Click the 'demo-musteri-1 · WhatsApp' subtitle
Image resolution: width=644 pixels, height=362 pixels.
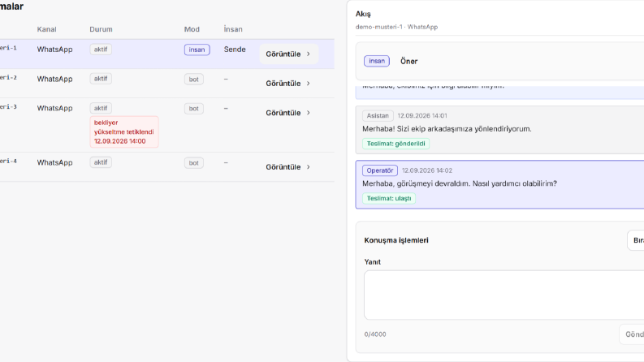pyautogui.click(x=397, y=27)
